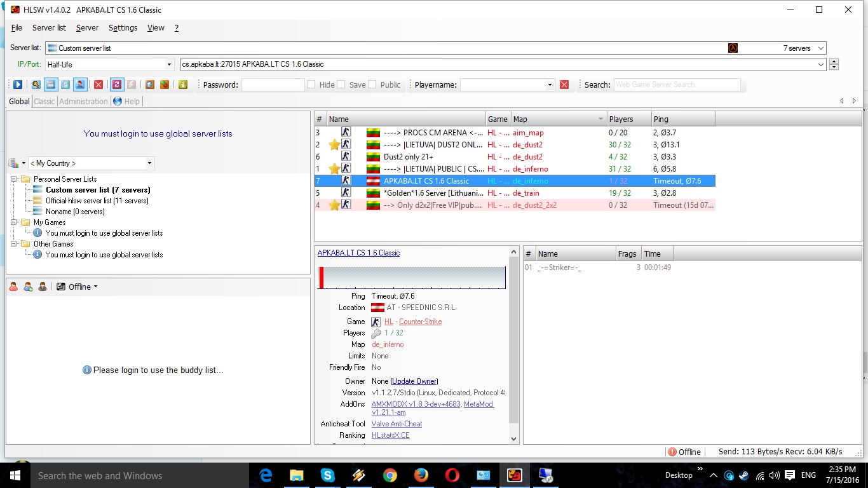Open the View menu

coord(156,28)
